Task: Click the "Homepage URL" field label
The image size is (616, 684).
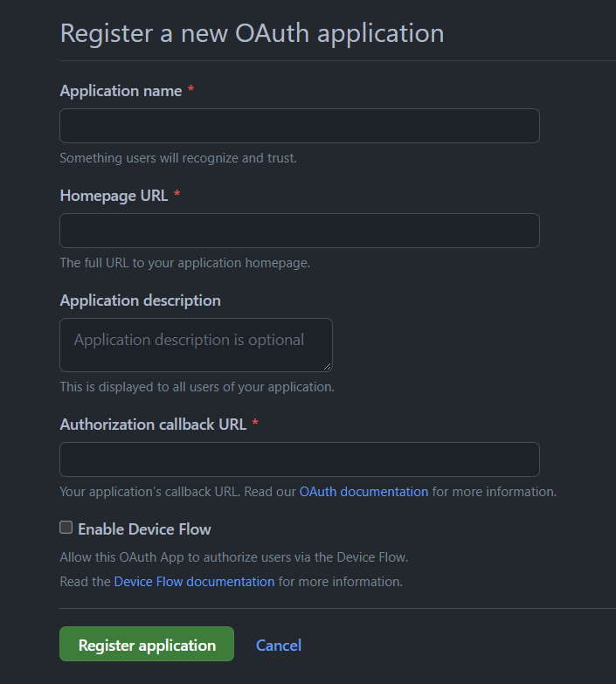Action: tap(114, 196)
